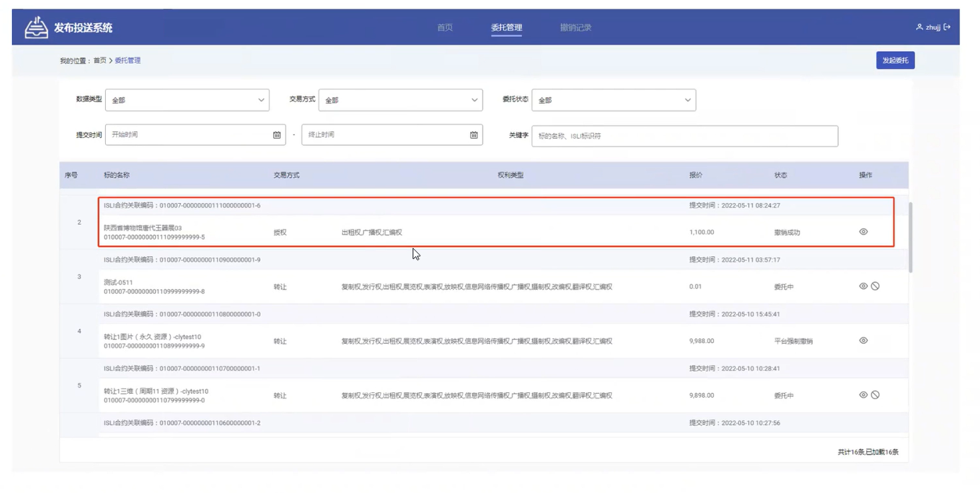Click the logout icon next to zhujj
Screen dimensions: 980x493
[947, 27]
